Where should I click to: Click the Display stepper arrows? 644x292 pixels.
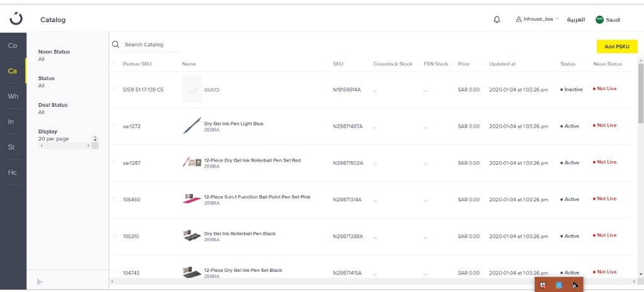click(x=96, y=139)
